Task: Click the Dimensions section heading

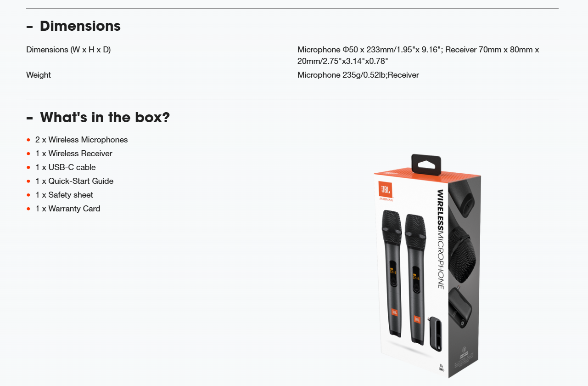Action: coord(80,26)
